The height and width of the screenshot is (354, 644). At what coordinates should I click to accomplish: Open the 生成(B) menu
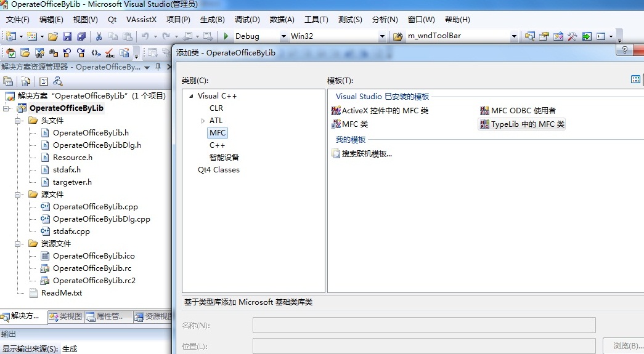click(x=213, y=20)
